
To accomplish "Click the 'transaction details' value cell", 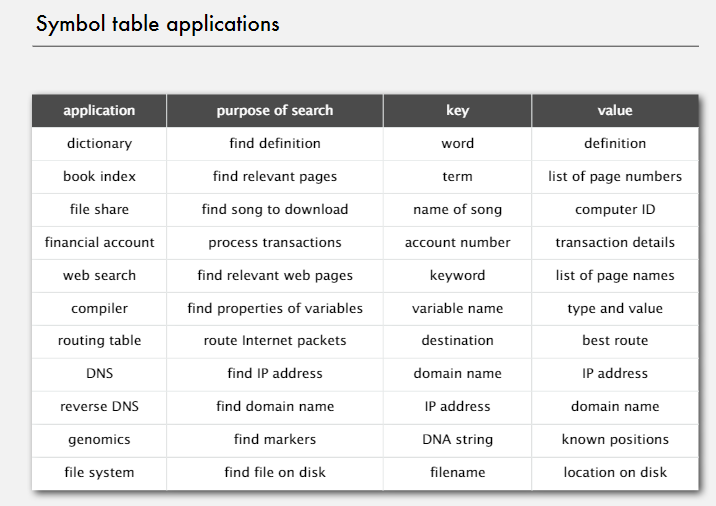I will (x=615, y=242).
